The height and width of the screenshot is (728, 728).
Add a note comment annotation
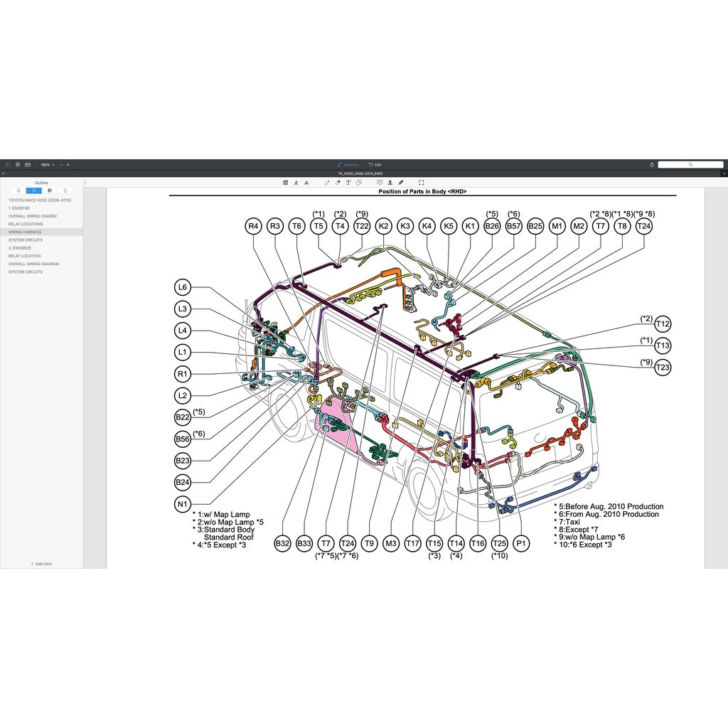379,183
